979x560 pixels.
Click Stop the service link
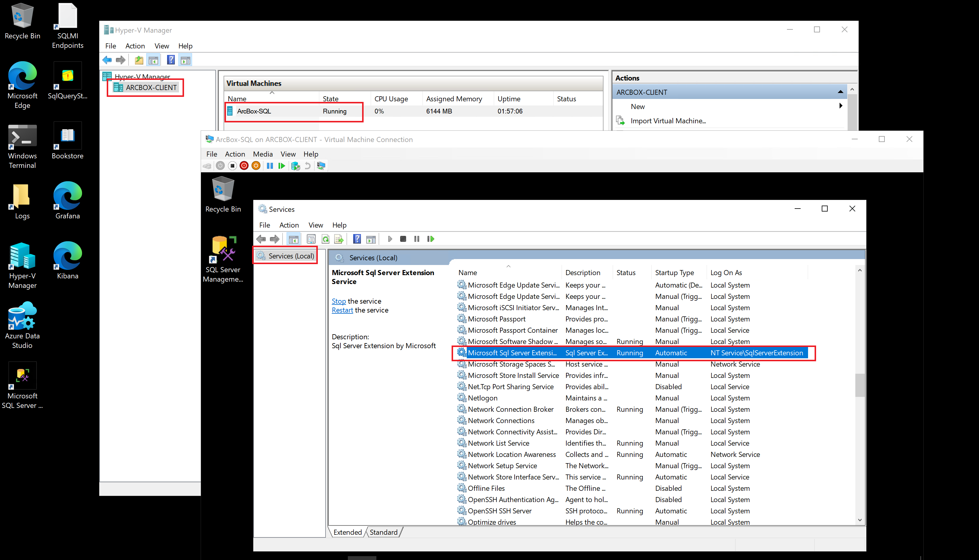(x=339, y=301)
